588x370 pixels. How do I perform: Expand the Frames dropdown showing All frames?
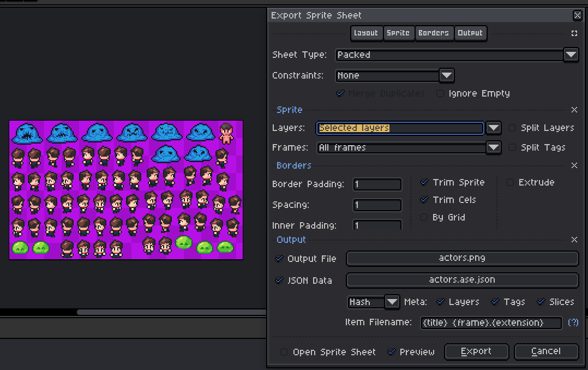[493, 147]
